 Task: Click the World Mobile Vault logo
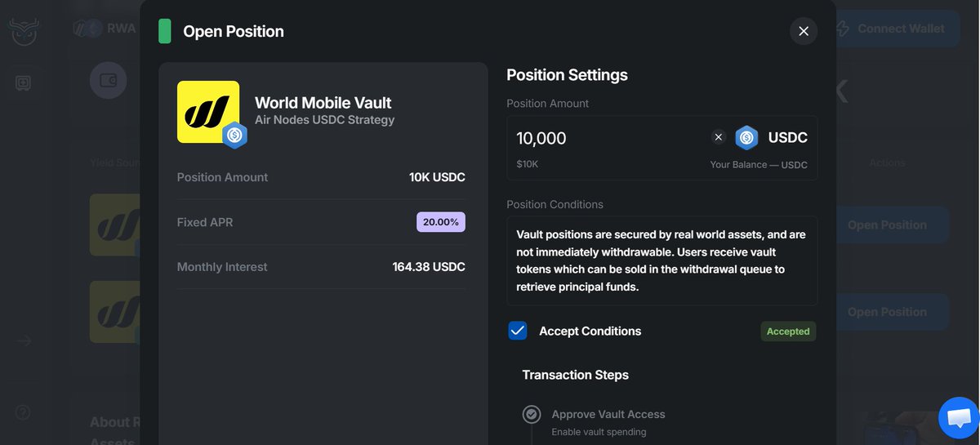[x=208, y=112]
